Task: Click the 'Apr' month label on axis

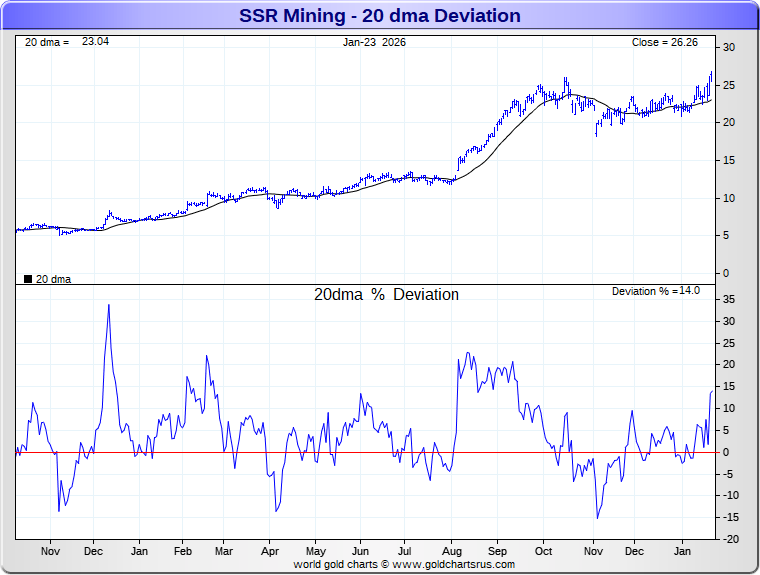Action: click(x=270, y=552)
